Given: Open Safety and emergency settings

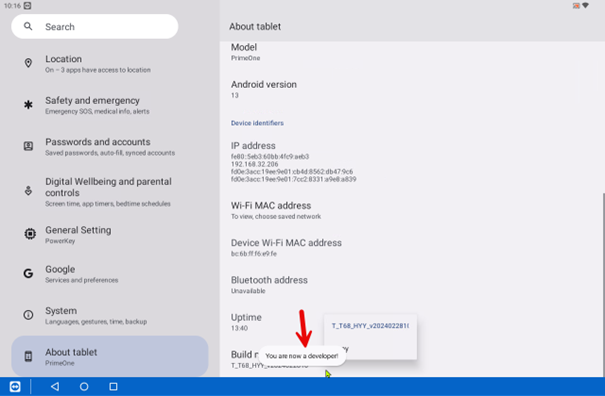Looking at the screenshot, I should coord(110,105).
